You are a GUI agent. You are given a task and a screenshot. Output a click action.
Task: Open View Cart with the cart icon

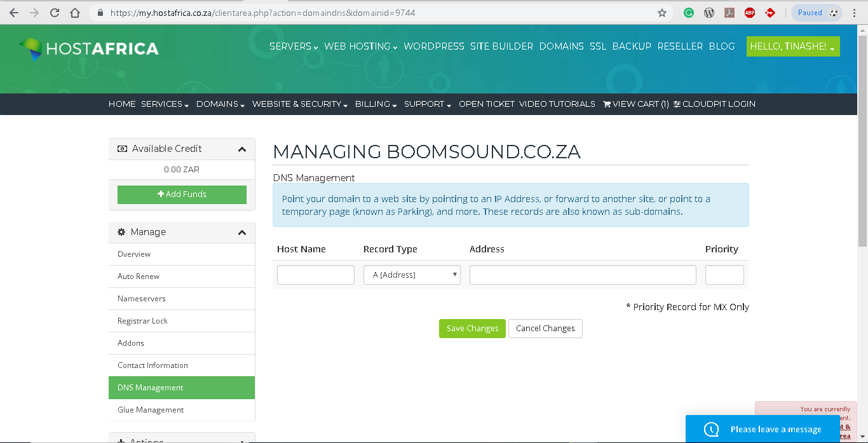[635, 104]
